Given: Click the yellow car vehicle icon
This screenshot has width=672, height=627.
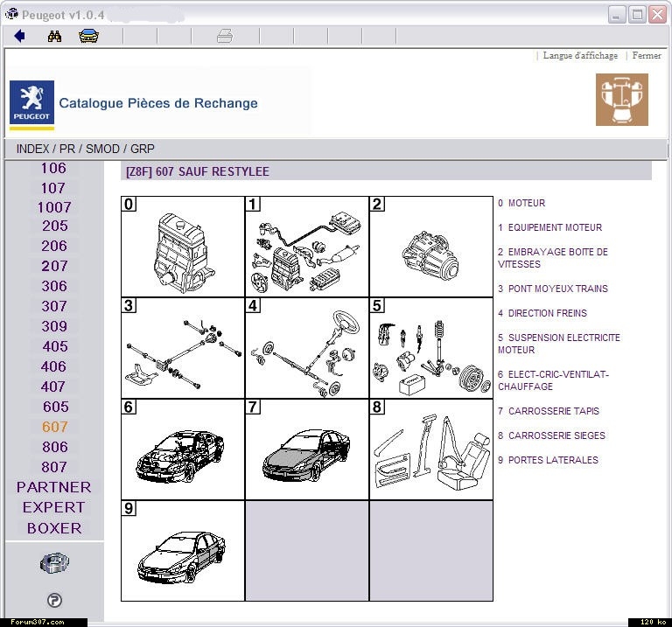Looking at the screenshot, I should 88,36.
